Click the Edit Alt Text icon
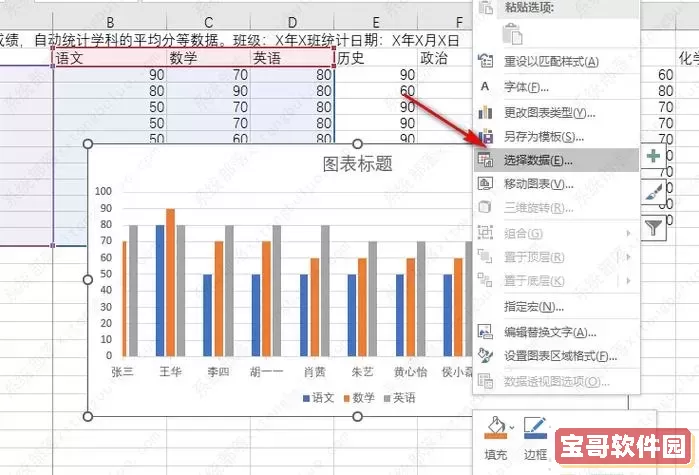This screenshot has width=699, height=475. click(x=485, y=332)
